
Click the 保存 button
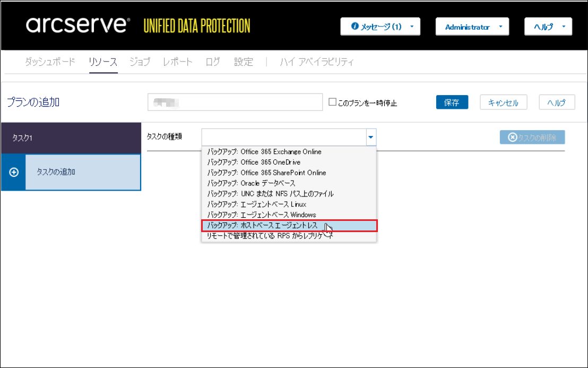click(452, 102)
